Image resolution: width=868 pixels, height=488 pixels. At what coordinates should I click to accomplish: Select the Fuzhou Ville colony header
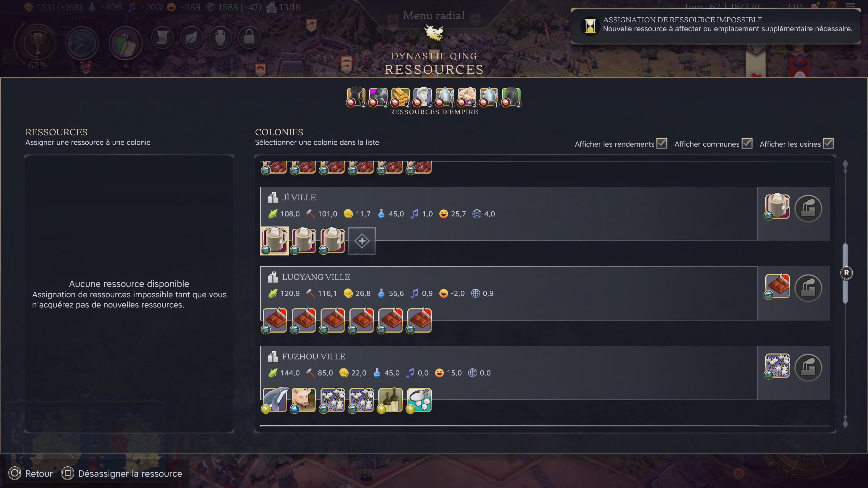pos(313,356)
